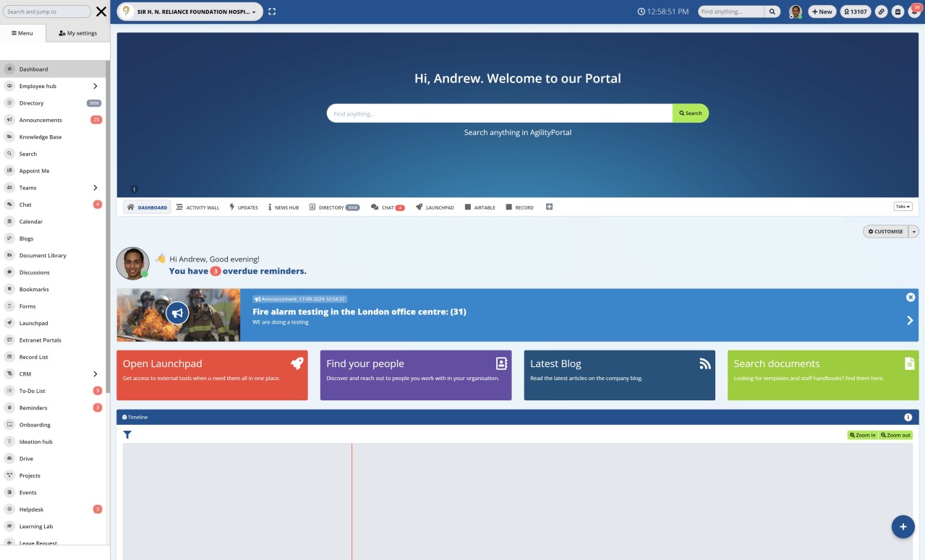
Task: Expand the CRM submenu arrow
Action: (95, 374)
